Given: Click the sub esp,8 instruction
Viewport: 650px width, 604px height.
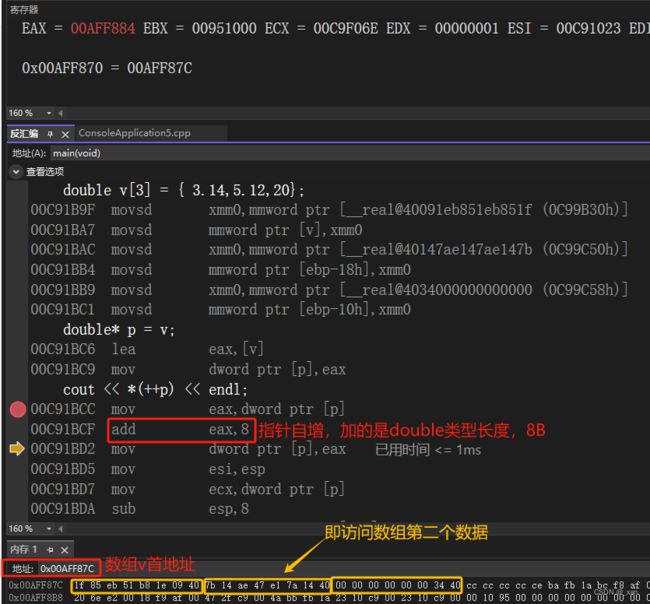Looking at the screenshot, I should (x=139, y=509).
